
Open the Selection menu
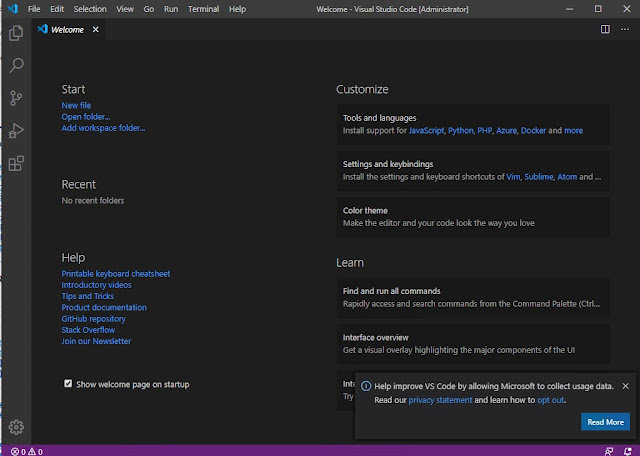pos(90,9)
